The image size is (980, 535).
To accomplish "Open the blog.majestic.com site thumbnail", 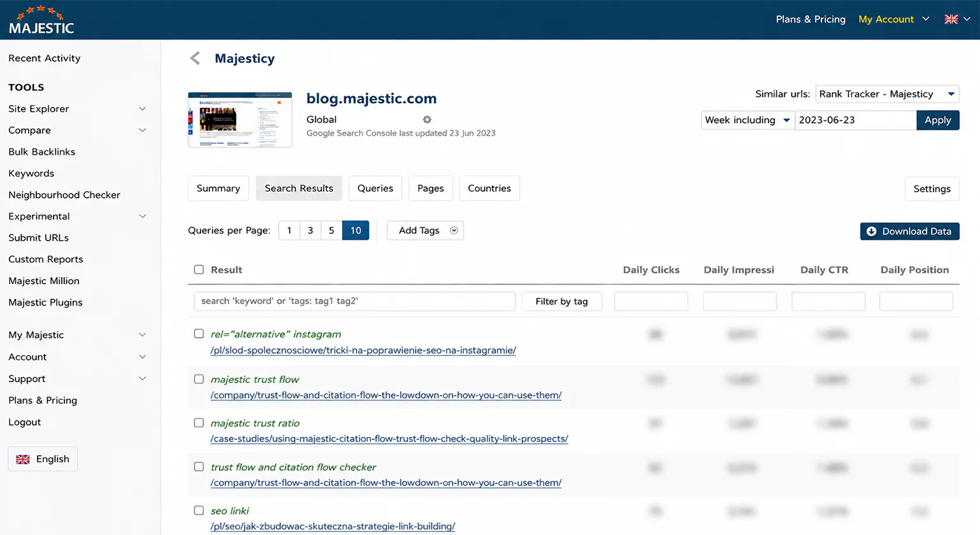I will click(x=240, y=120).
